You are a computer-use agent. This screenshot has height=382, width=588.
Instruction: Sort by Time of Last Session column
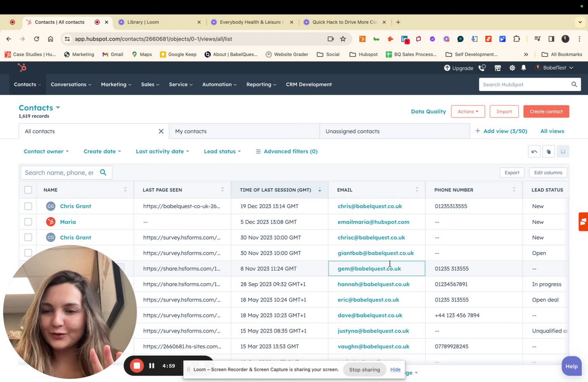coord(280,190)
